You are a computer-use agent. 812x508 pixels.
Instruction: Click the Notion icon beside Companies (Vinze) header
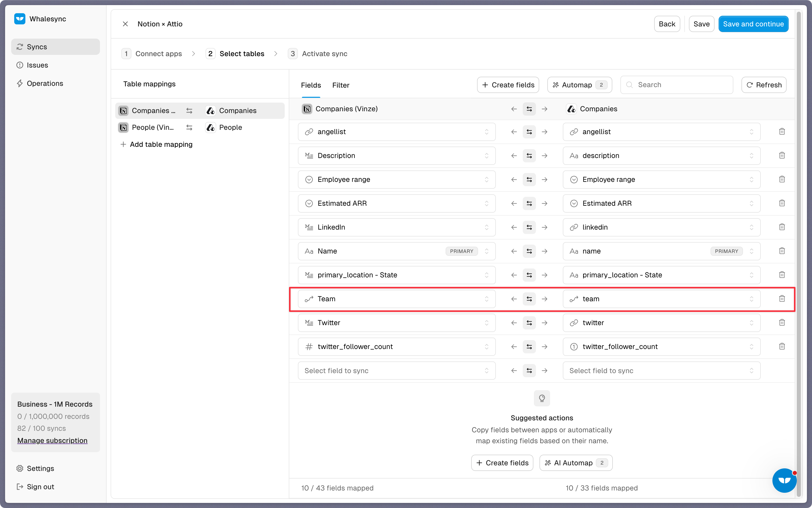(x=307, y=109)
